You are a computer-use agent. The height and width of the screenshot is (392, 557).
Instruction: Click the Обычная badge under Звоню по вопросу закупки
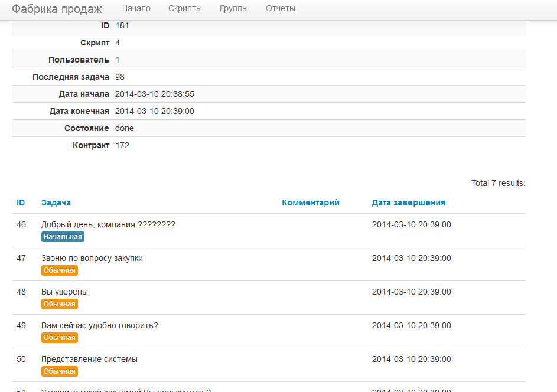[x=59, y=270]
